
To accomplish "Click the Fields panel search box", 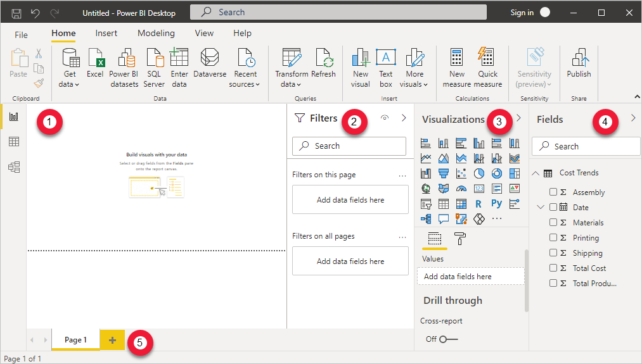I will click(x=586, y=146).
